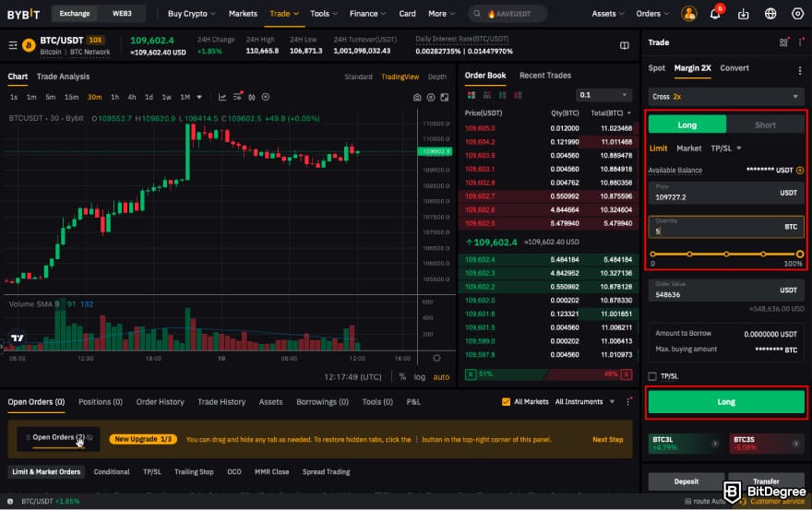The width and height of the screenshot is (812, 510).
Task: Expand more chart timeframes arrow
Action: click(x=199, y=98)
